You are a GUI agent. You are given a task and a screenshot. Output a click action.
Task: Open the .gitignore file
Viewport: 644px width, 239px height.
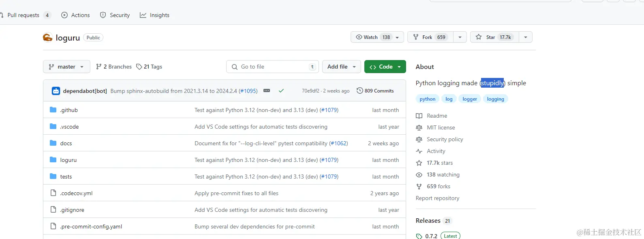coord(72,210)
